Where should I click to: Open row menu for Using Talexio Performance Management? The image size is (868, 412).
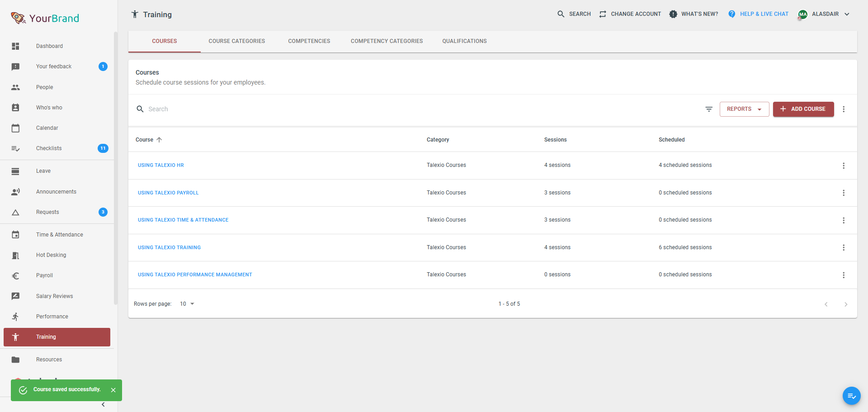(844, 275)
